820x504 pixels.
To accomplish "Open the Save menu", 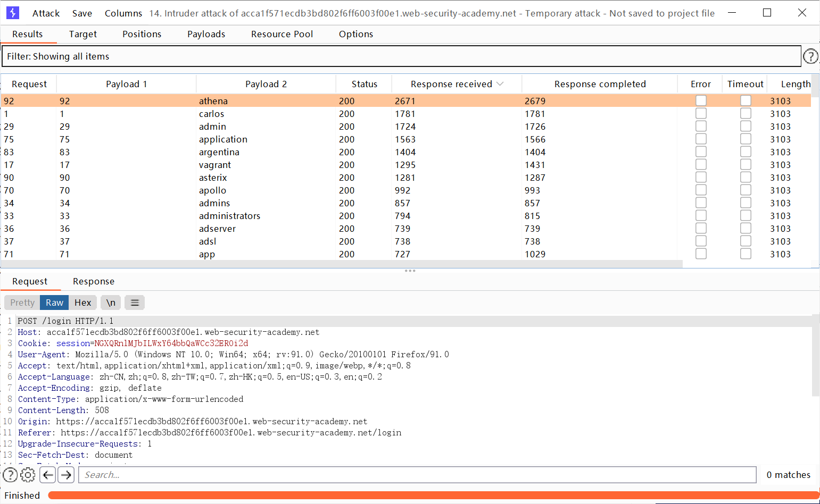I will pyautogui.click(x=82, y=13).
